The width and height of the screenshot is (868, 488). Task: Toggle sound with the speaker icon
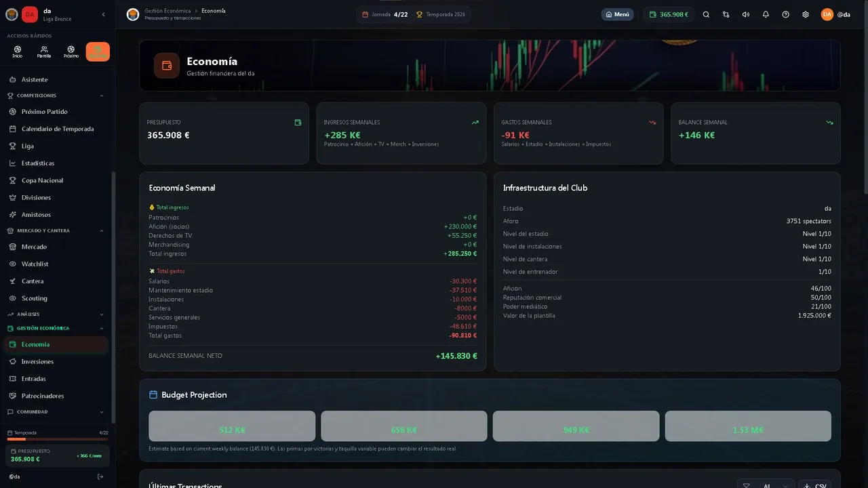tap(746, 14)
